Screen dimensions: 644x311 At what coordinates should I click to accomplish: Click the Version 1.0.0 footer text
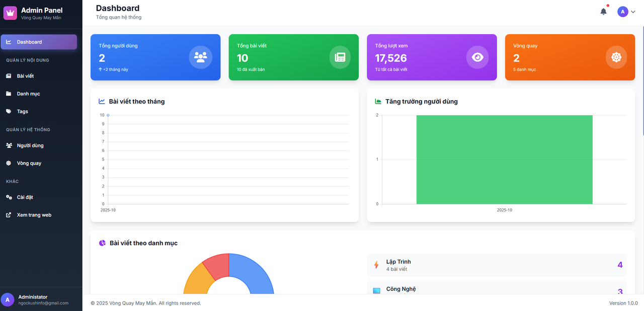point(623,303)
